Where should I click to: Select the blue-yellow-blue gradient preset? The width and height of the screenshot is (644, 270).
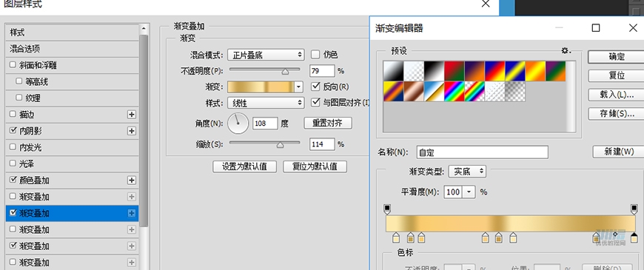coord(515,72)
